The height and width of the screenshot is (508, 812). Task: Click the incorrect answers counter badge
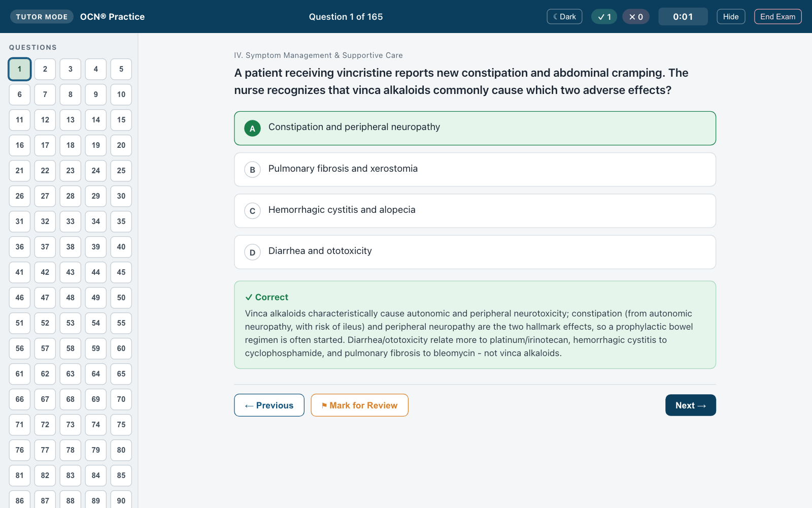click(636, 17)
